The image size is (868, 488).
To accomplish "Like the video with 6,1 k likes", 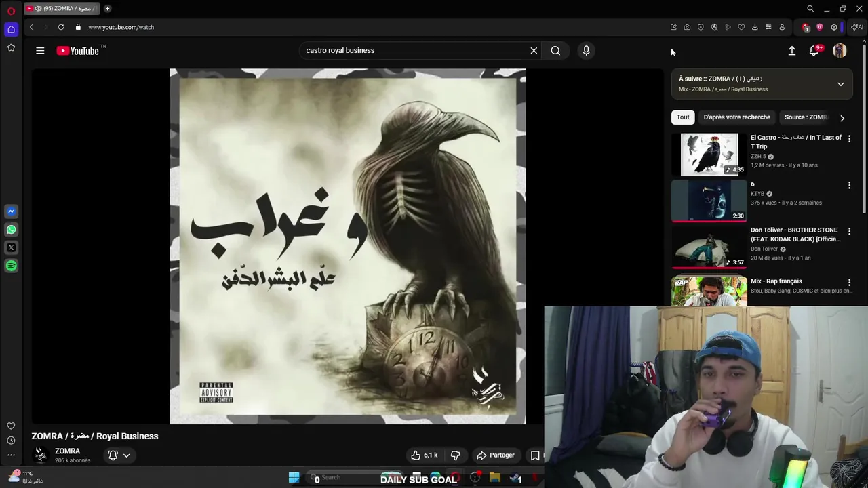I will pyautogui.click(x=425, y=455).
